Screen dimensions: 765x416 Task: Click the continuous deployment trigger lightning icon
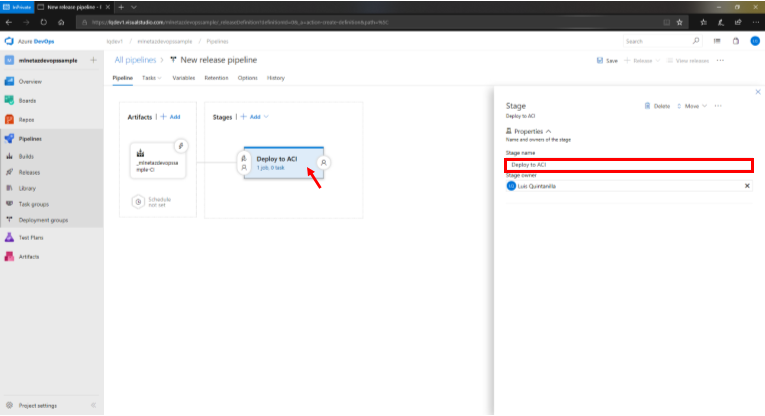pyautogui.click(x=183, y=146)
